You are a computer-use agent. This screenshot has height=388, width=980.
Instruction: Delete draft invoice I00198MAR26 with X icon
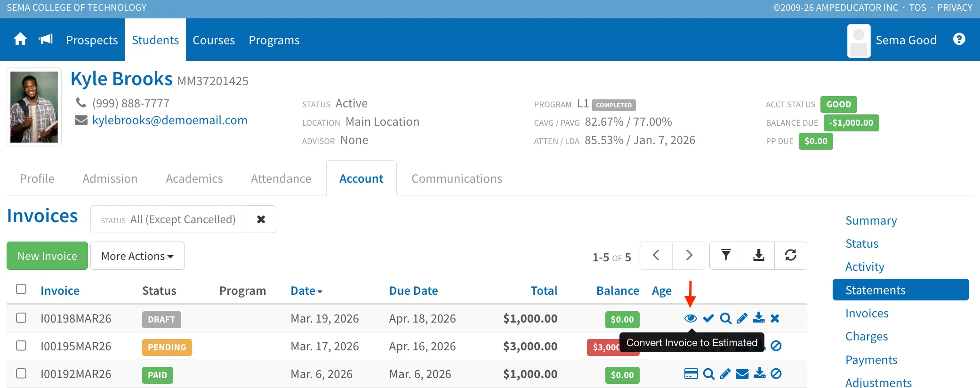coord(775,318)
